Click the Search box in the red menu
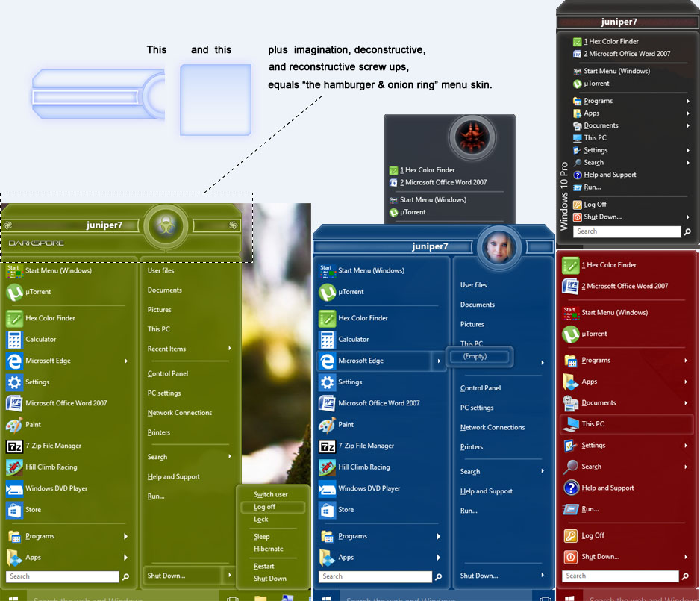 [x=620, y=576]
